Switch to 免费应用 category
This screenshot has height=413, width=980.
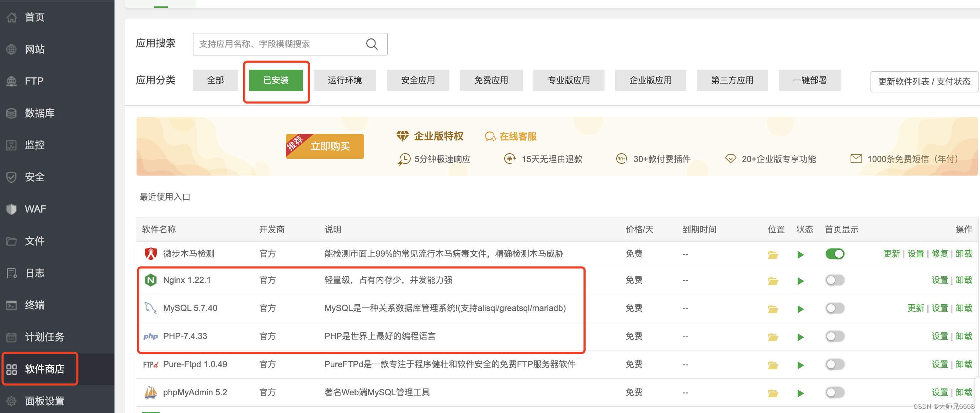coord(491,80)
